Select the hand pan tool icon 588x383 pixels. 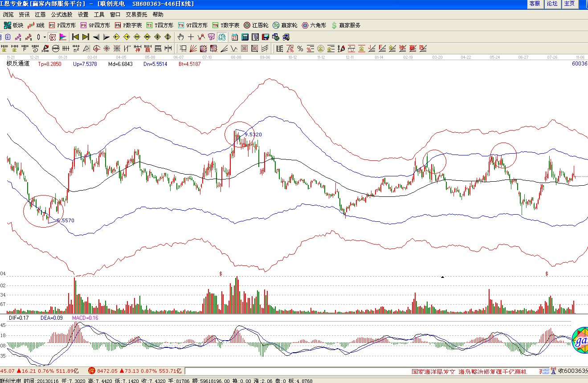point(181,37)
